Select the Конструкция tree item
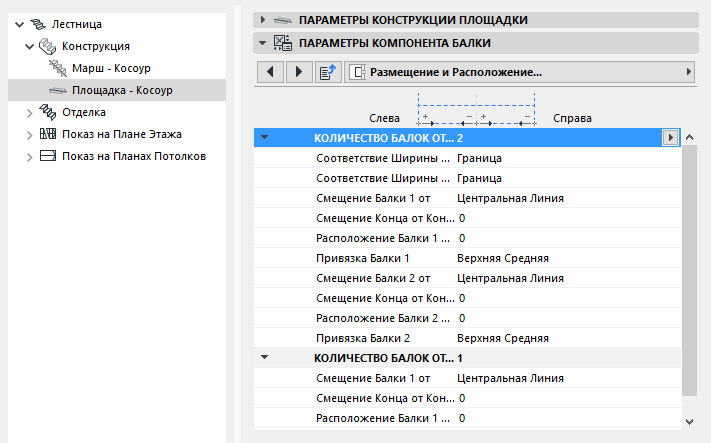This screenshot has width=711, height=443. click(x=96, y=46)
